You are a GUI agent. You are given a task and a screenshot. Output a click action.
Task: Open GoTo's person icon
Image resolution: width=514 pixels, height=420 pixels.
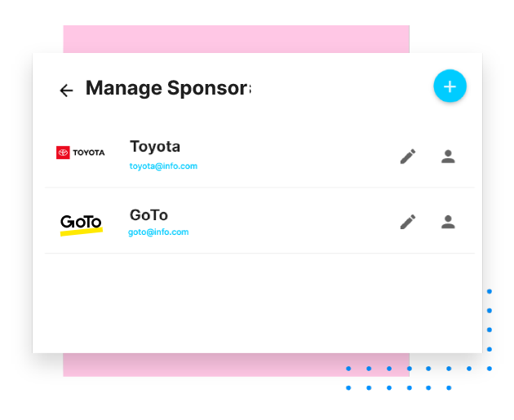(448, 221)
